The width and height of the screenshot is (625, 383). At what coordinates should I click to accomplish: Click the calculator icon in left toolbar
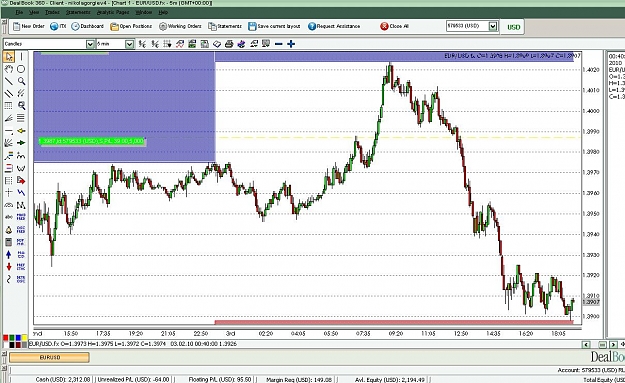click(x=8, y=242)
